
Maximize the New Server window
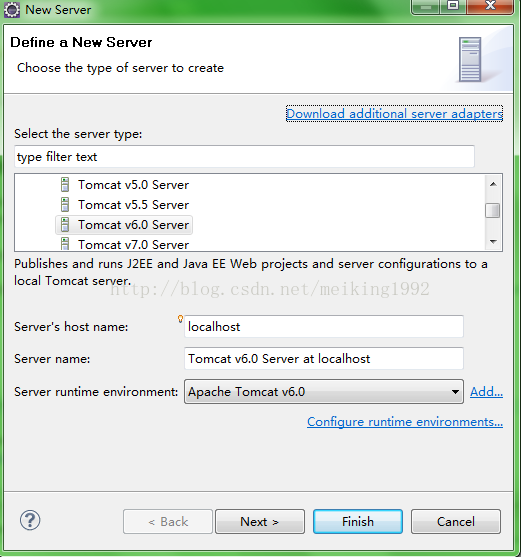pyautogui.click(x=453, y=6)
